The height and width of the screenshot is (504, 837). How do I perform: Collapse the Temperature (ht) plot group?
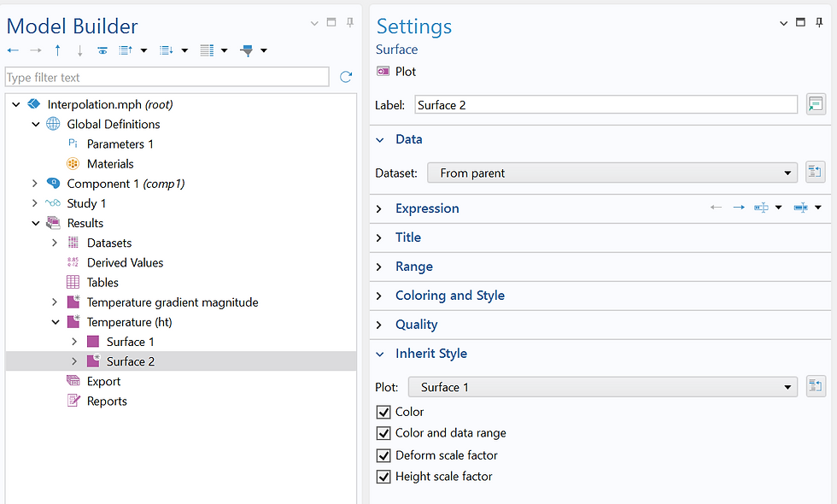(x=56, y=321)
